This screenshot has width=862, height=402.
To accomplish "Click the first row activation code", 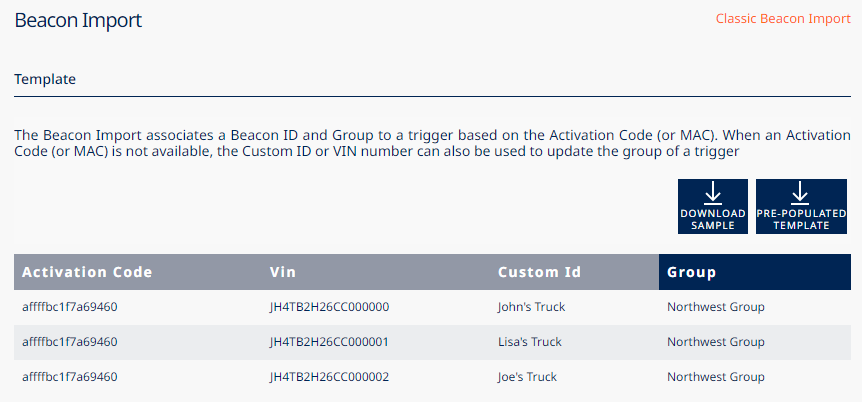I will pos(70,307).
